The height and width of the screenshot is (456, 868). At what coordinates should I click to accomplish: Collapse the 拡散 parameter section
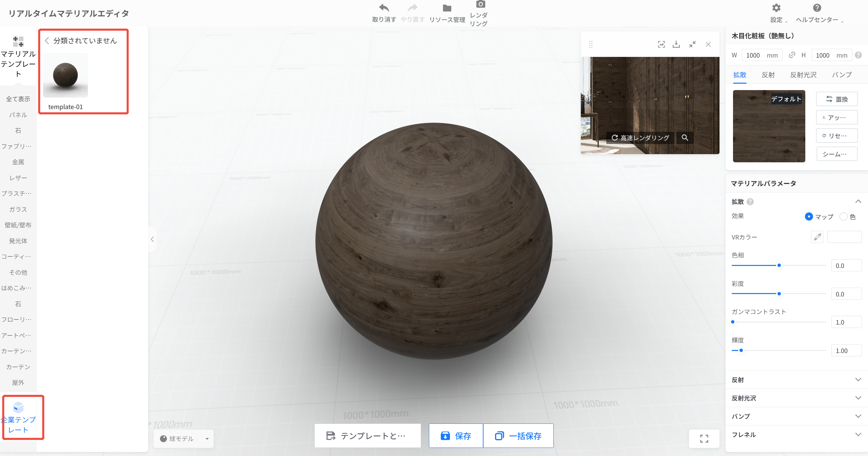click(x=858, y=202)
